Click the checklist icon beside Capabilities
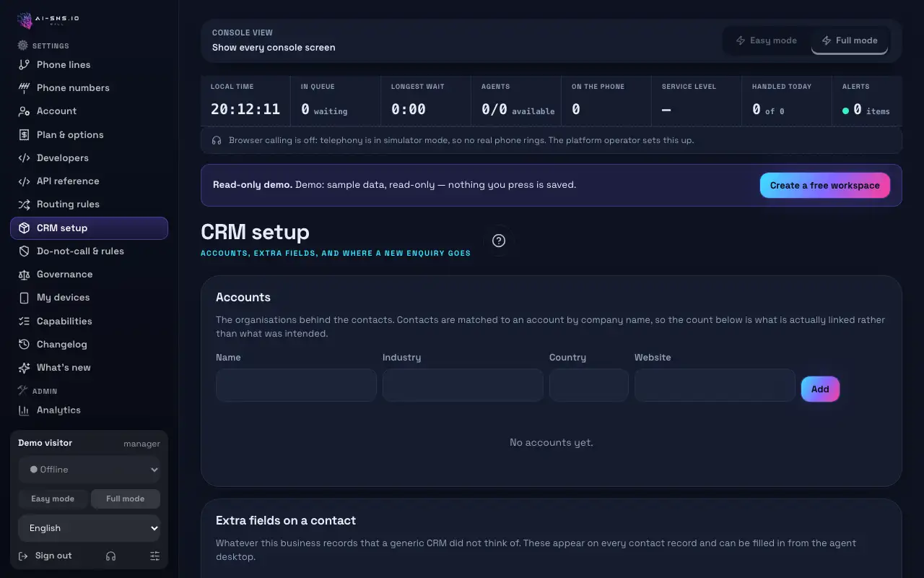Image resolution: width=924 pixels, height=578 pixels. [24, 322]
